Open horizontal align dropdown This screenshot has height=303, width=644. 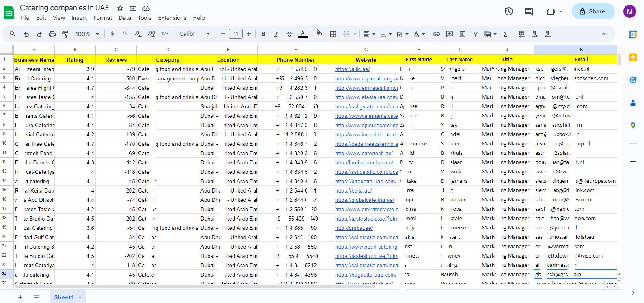pos(369,34)
